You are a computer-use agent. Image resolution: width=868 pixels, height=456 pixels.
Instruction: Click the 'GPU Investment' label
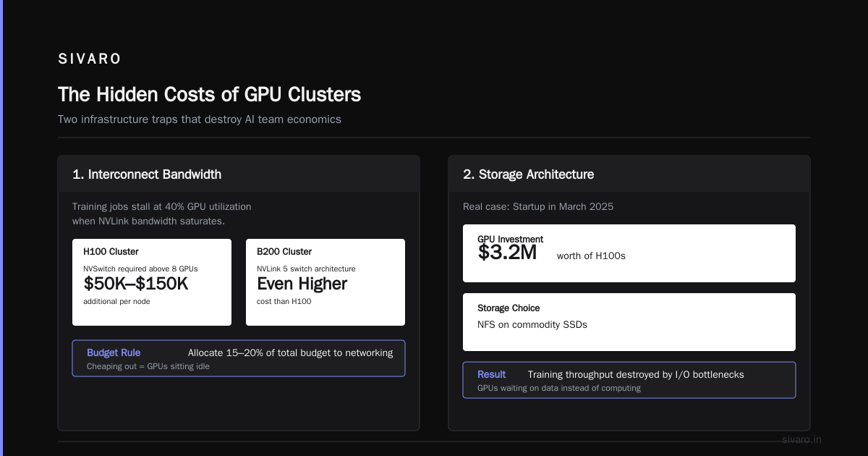pos(510,240)
